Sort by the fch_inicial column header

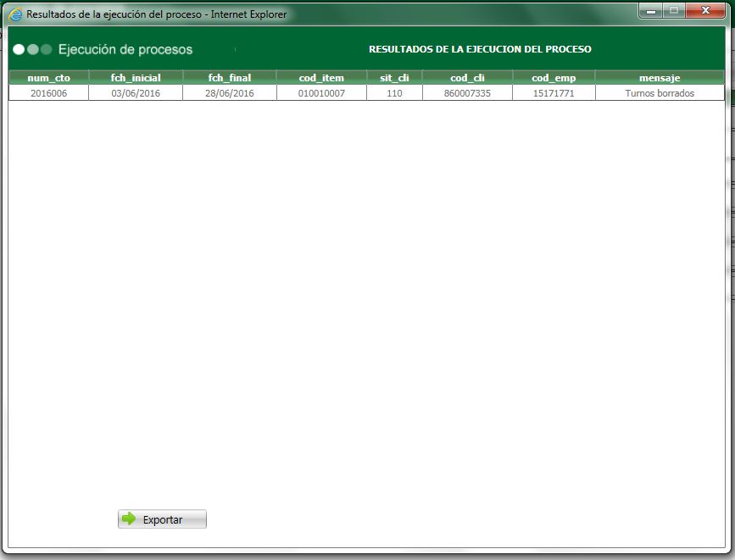point(136,77)
